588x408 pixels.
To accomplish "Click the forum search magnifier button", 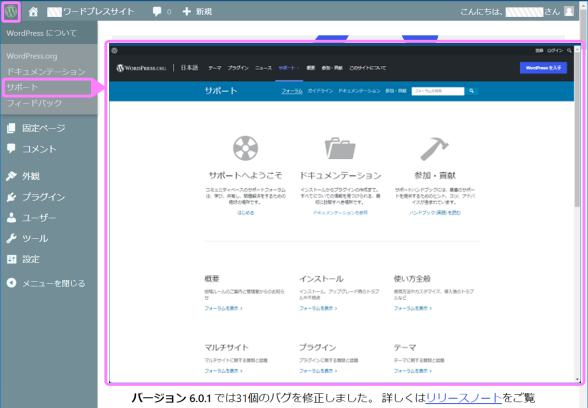I will (471, 91).
